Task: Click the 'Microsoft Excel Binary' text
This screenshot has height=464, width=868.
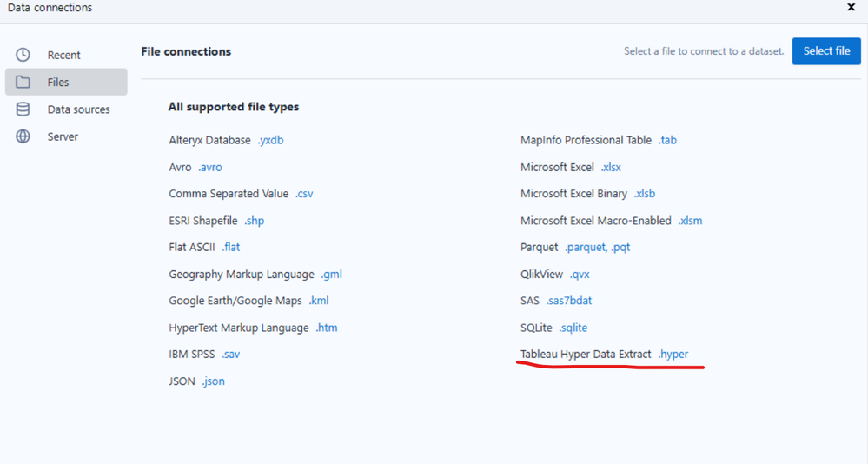Action: [x=573, y=194]
